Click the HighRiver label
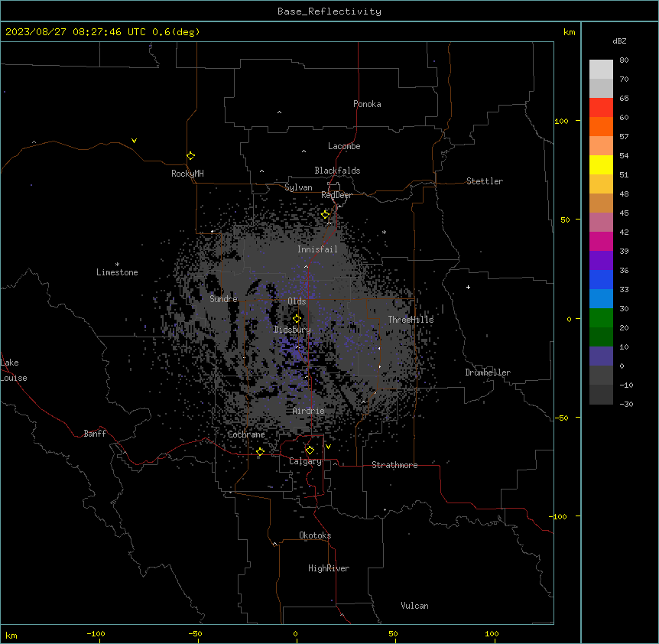This screenshot has height=644, width=659. pyautogui.click(x=329, y=568)
